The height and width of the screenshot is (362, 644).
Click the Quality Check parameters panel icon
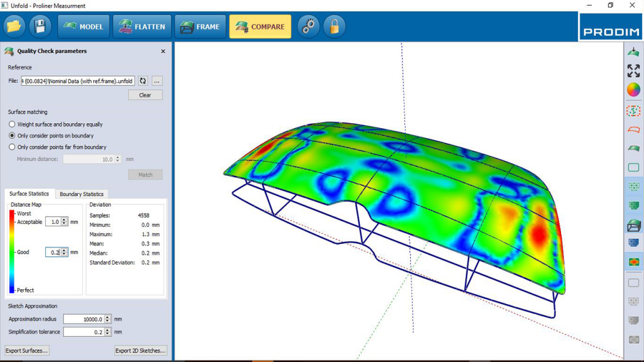(9, 52)
